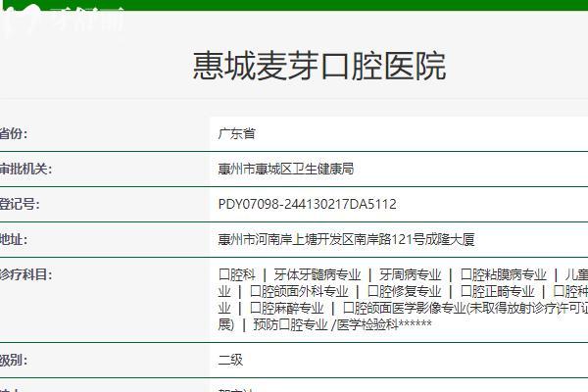Viewport: 588px width, 392px height.
Task: Select the 口腔颌面医学影像专业 entry
Action: point(404,308)
